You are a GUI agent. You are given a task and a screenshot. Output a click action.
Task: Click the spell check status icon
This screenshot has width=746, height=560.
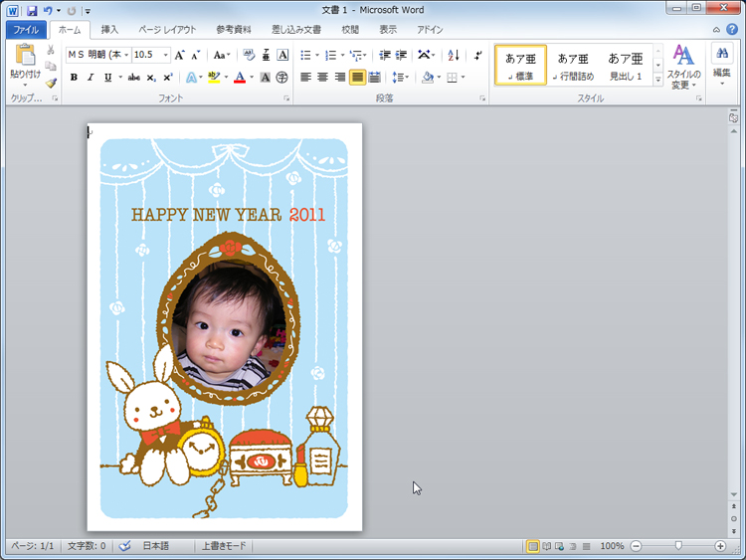point(124,546)
